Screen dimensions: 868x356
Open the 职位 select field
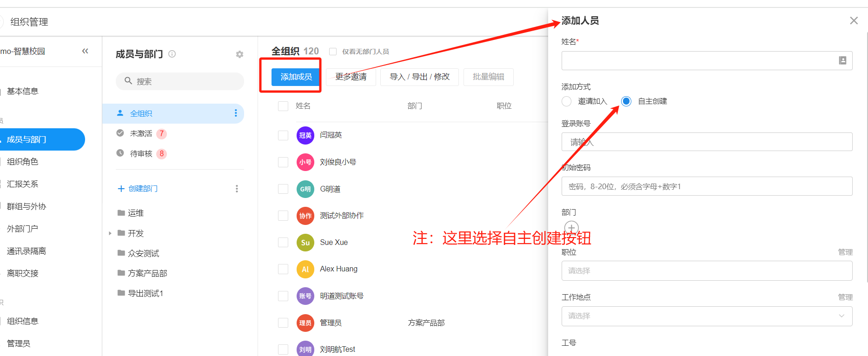point(706,270)
